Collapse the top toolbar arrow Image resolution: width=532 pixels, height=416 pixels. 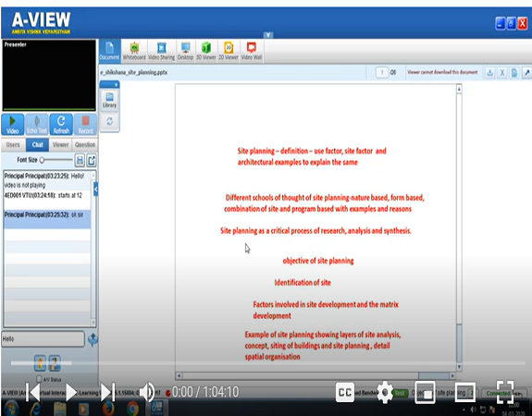pyautogui.click(x=268, y=35)
